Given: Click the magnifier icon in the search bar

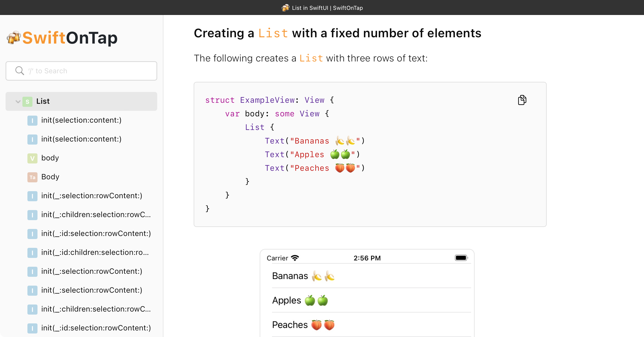Looking at the screenshot, I should (x=20, y=71).
